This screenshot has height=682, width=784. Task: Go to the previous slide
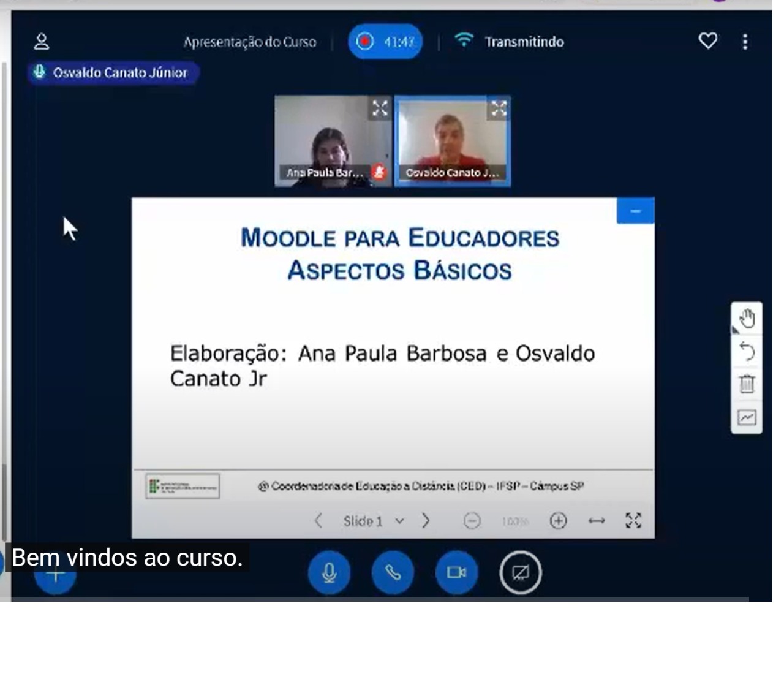pos(318,521)
